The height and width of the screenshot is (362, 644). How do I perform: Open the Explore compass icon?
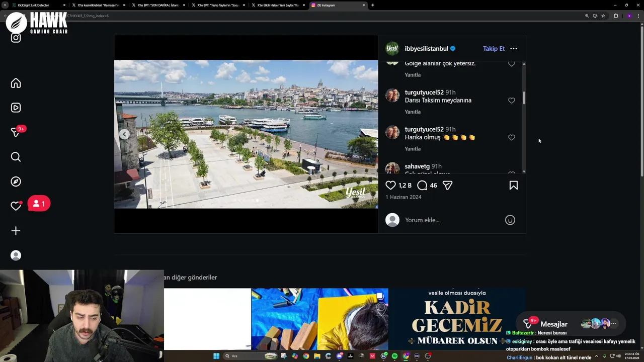click(x=16, y=182)
